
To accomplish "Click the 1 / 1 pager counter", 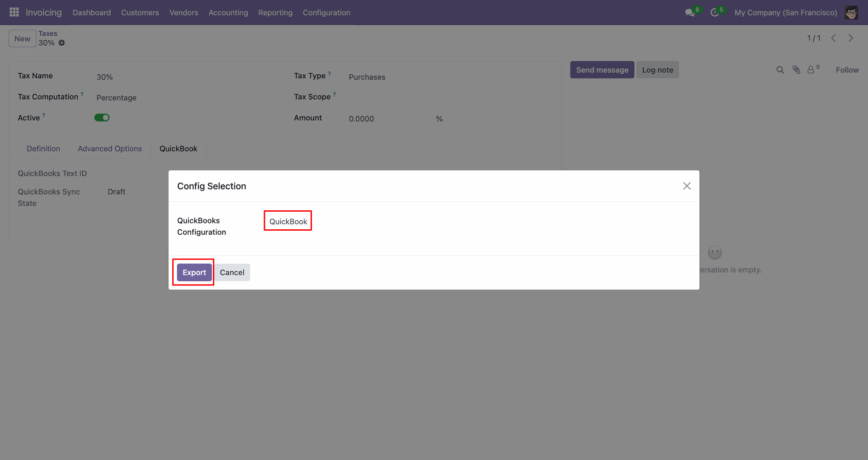I will click(814, 38).
